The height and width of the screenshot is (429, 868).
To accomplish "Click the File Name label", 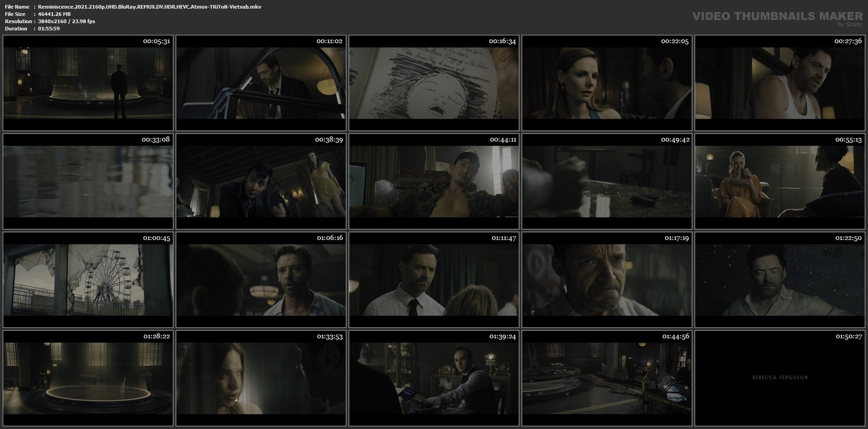I will (17, 7).
